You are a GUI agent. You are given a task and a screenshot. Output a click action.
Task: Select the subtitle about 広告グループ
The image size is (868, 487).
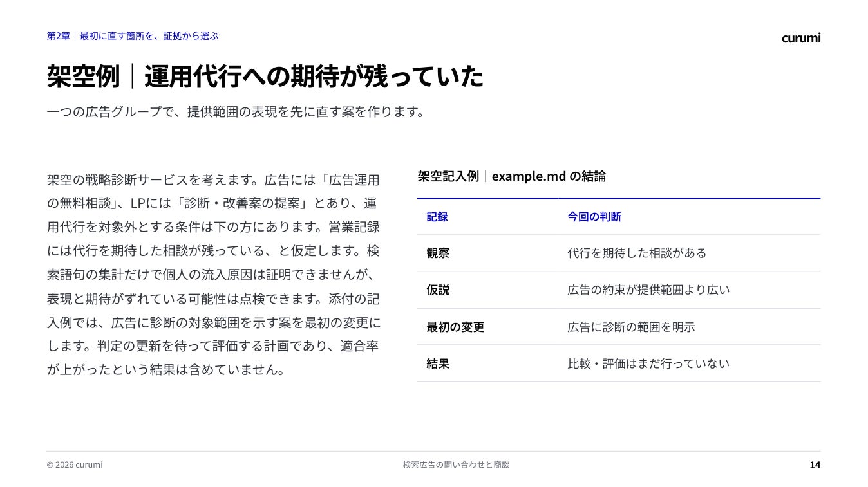click(x=236, y=111)
